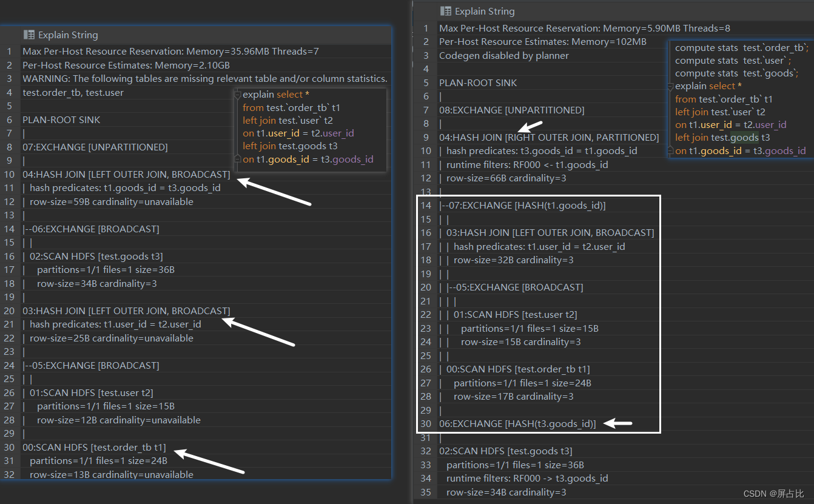This screenshot has width=814, height=504.
Task: Place cursor on 'compute stats test.`goods`;' line
Action: (737, 73)
